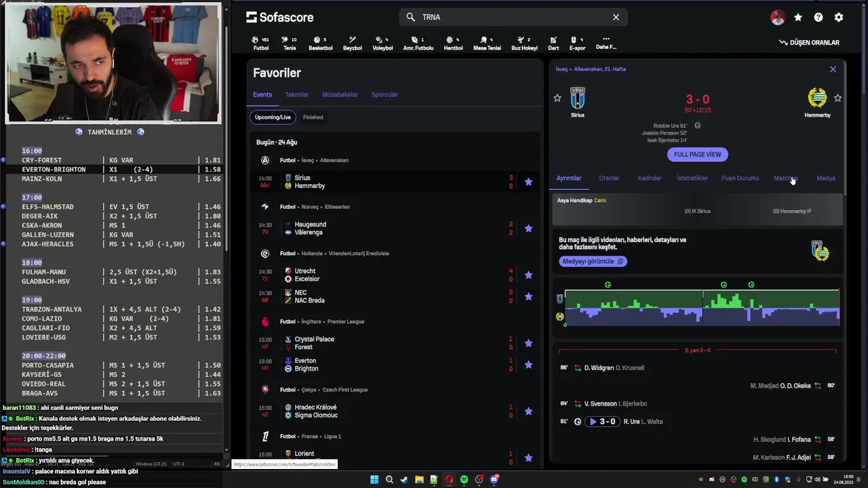Open the Voleybol sport category

tap(382, 43)
